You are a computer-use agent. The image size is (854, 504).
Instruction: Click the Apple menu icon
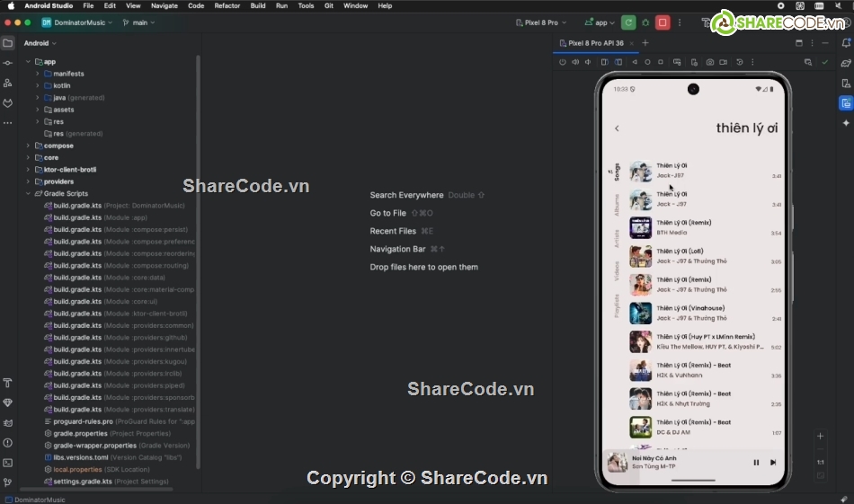[x=11, y=5]
